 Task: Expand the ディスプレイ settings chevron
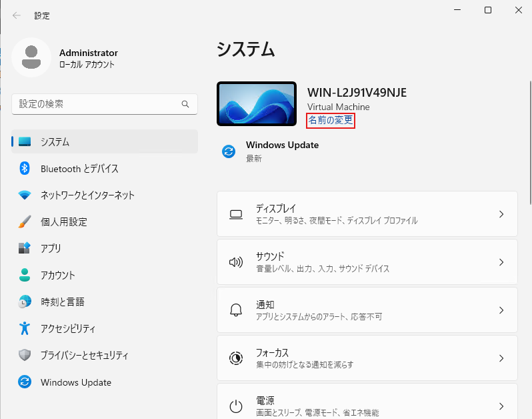click(501, 214)
